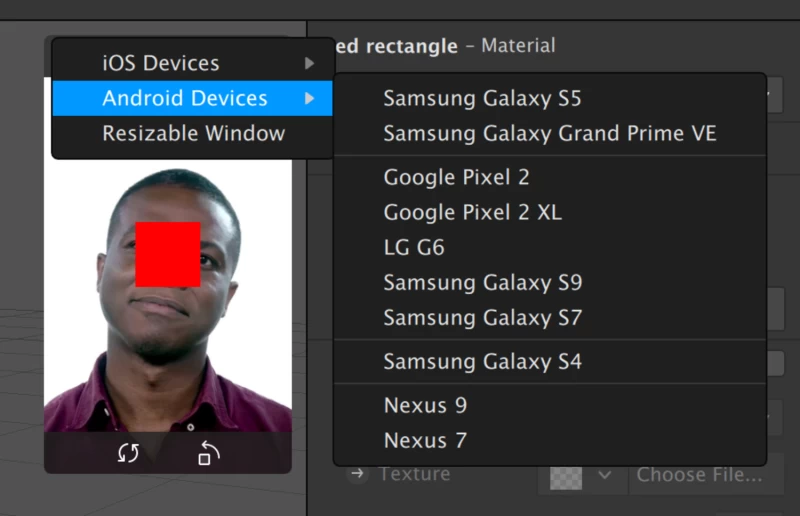800x516 pixels.
Task: Choose Samsung Galaxy S7 device
Action: (482, 317)
